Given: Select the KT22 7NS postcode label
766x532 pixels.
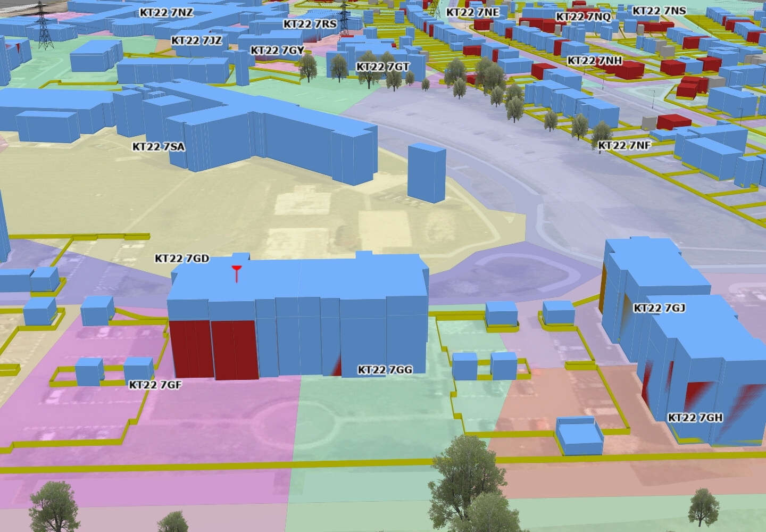Looking at the screenshot, I should click(659, 11).
